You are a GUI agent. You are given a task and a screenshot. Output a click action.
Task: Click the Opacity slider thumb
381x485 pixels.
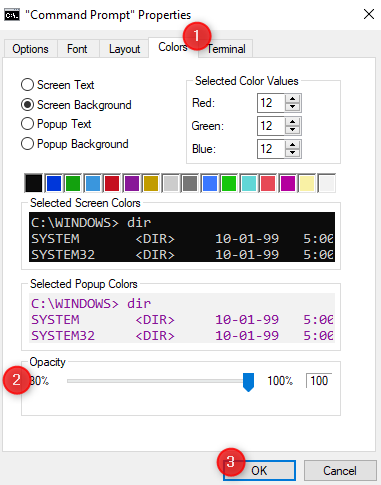click(248, 382)
